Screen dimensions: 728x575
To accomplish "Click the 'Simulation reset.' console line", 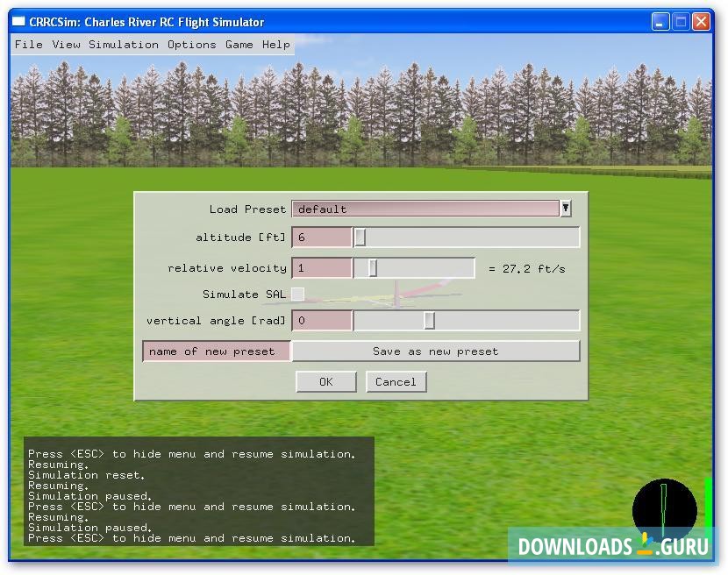I will (86, 475).
